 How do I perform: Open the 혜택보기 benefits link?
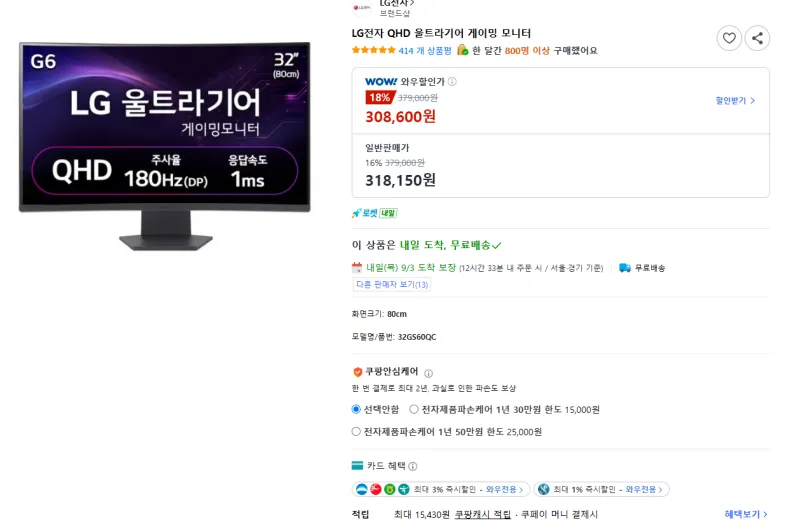tap(746, 514)
